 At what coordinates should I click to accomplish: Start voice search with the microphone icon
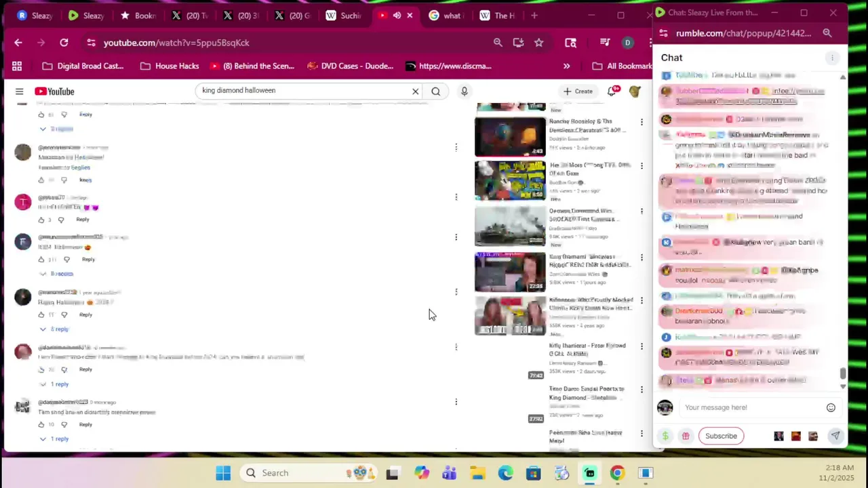[464, 91]
